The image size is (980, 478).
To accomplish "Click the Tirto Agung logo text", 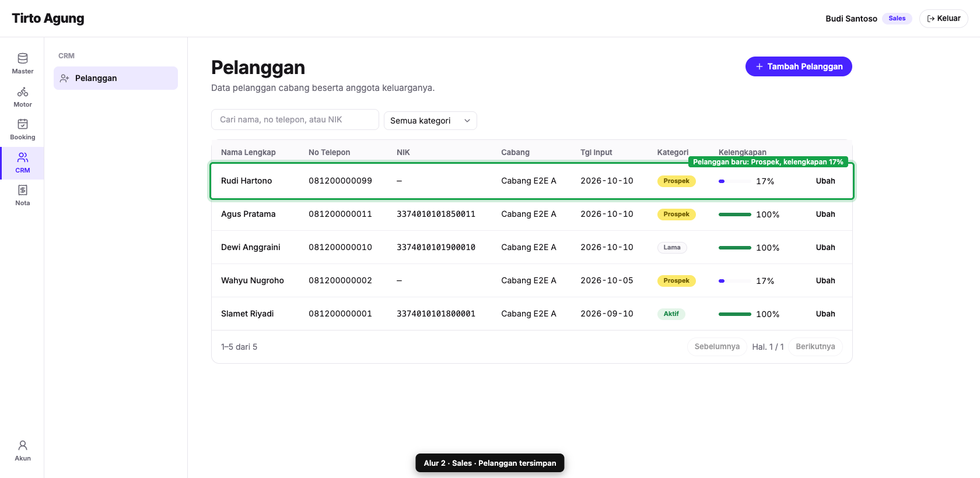I will coord(48,18).
